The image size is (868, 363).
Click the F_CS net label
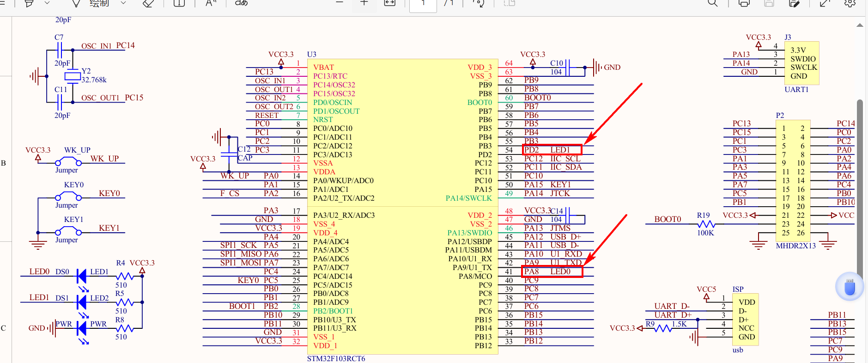click(230, 193)
